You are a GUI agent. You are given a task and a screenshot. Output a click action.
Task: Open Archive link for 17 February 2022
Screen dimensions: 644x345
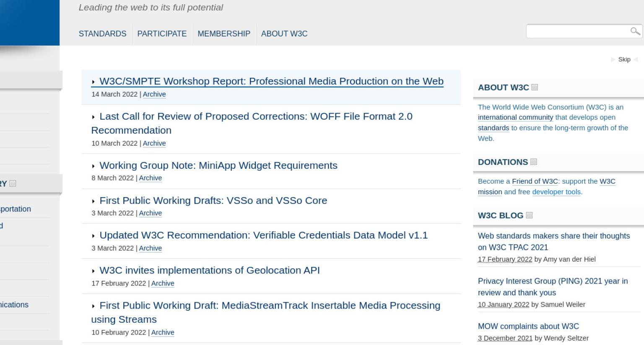(163, 283)
